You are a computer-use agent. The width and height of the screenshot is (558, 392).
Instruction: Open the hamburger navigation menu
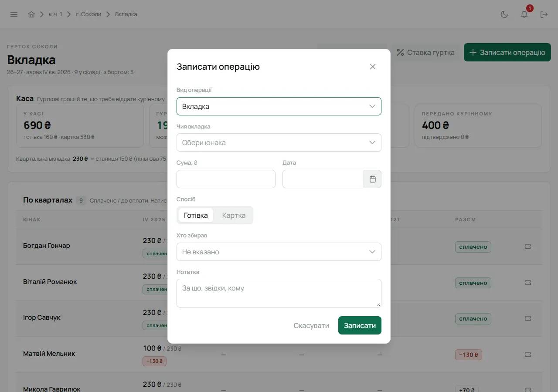point(14,14)
